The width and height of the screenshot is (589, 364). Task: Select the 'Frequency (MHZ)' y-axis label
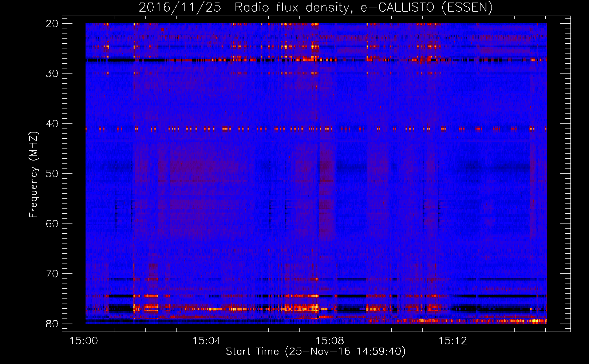click(33, 175)
